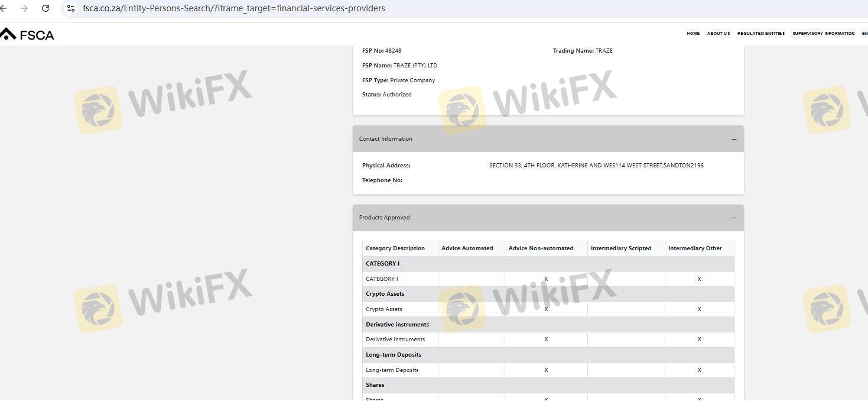Screen dimensions: 868x401
Task: Open the About Us menu
Action: click(719, 34)
